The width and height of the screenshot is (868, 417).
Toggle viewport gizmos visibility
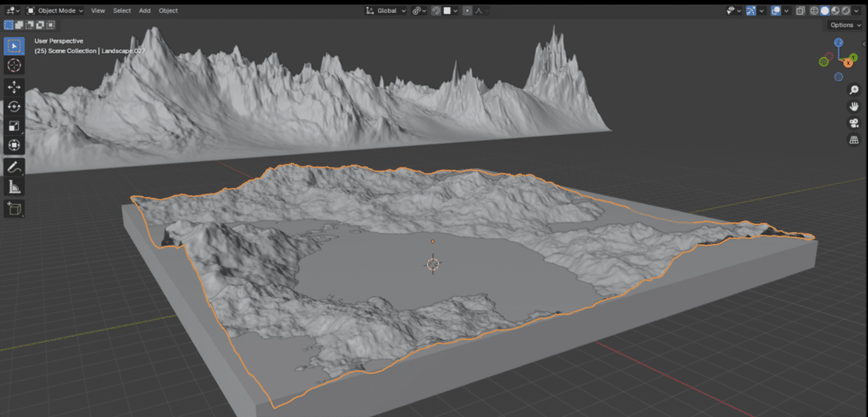point(751,11)
